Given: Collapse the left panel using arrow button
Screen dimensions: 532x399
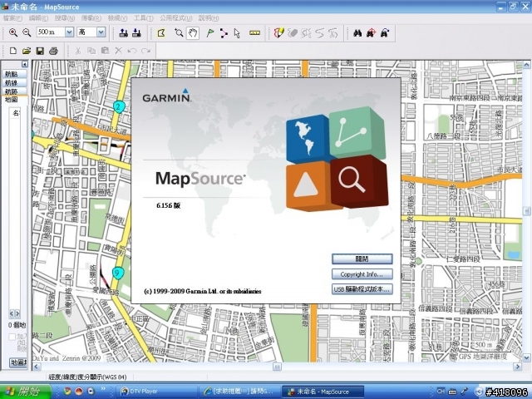Looking at the screenshot, I should 24,64.
